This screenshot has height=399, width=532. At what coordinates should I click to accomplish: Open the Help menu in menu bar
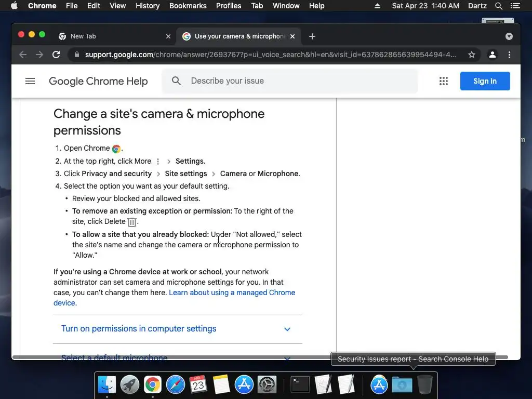pyautogui.click(x=316, y=6)
